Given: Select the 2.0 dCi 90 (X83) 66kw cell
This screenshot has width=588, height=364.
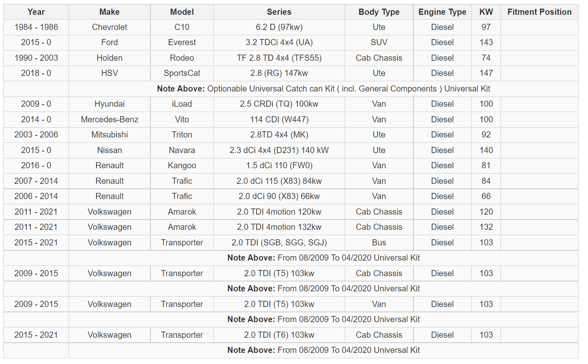Looking at the screenshot, I should click(x=279, y=196).
